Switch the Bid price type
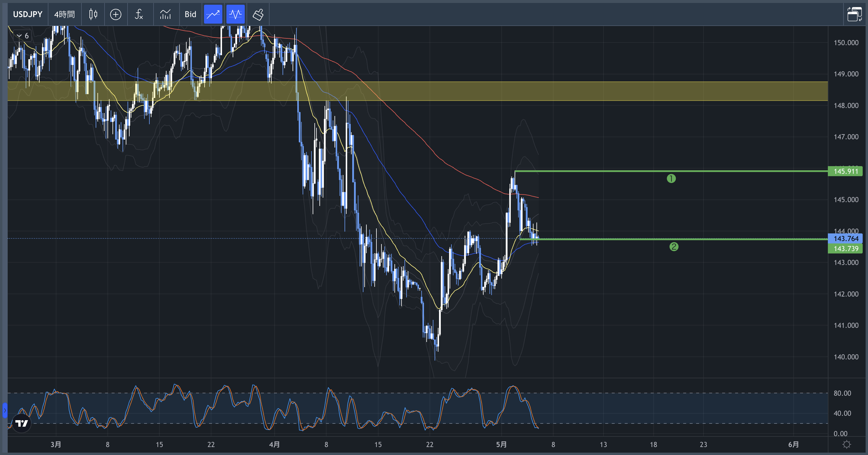 pyautogui.click(x=190, y=14)
